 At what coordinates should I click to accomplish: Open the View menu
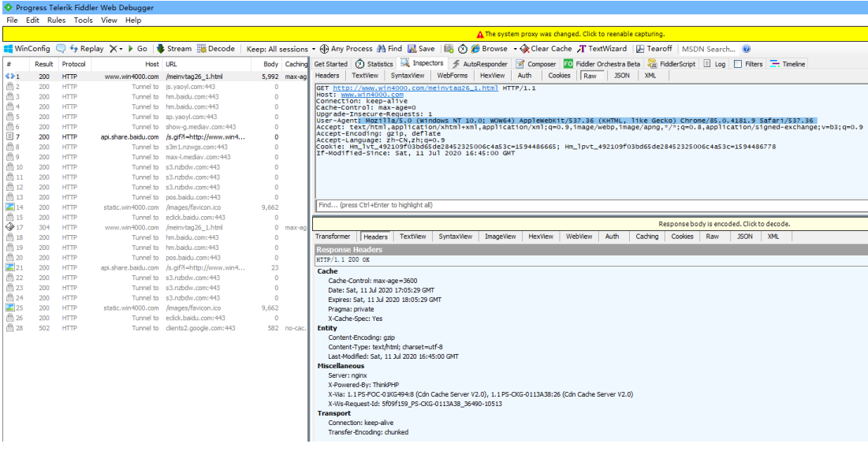click(x=109, y=20)
